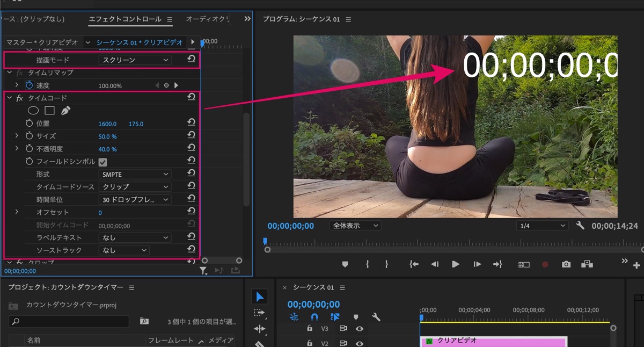Select the rectangle mask tool under タイムコード
This screenshot has height=347, width=644.
49,111
